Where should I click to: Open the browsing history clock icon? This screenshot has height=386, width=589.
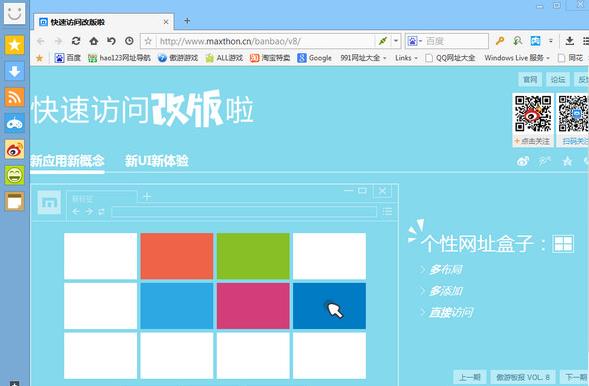coord(129,41)
